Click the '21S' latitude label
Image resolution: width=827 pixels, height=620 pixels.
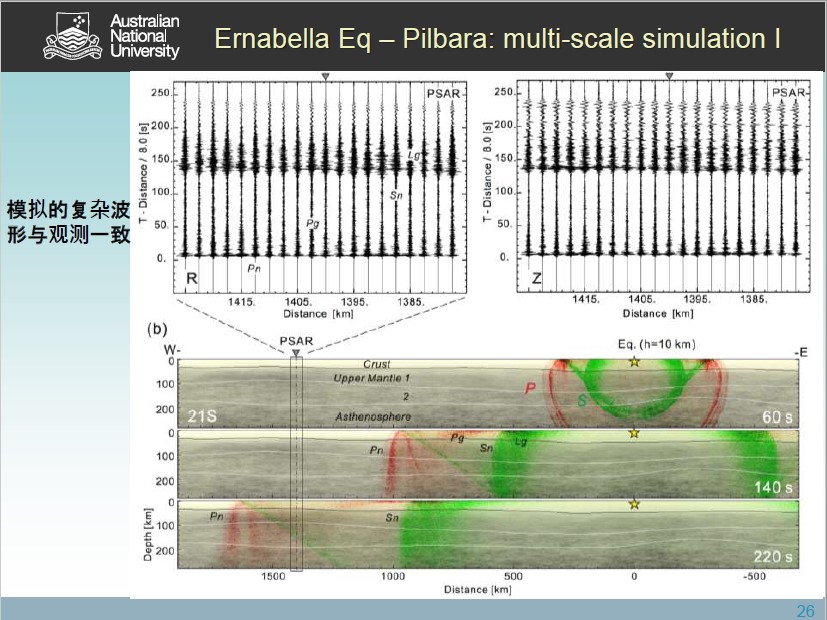(203, 414)
